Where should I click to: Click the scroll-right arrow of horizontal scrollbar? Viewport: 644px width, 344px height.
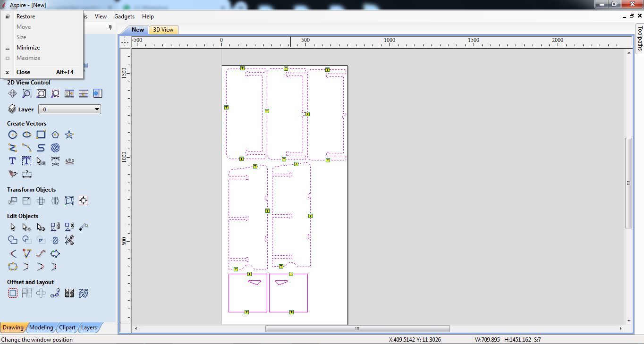[x=621, y=328]
